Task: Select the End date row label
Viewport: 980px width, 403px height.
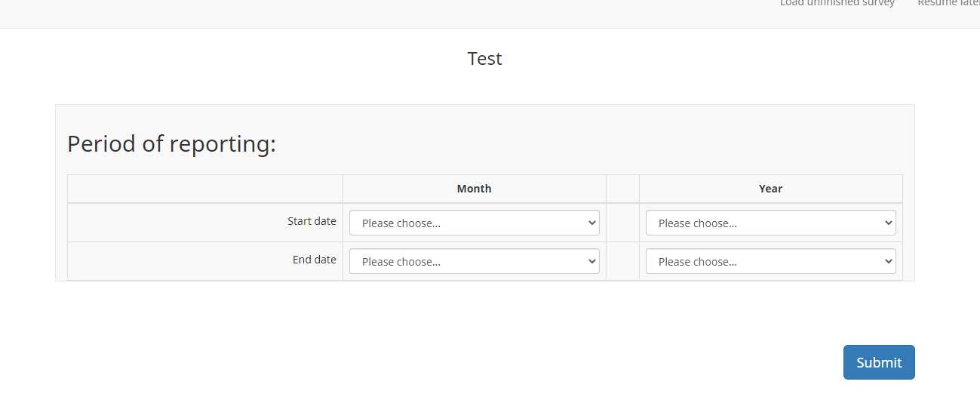Action: [314, 260]
